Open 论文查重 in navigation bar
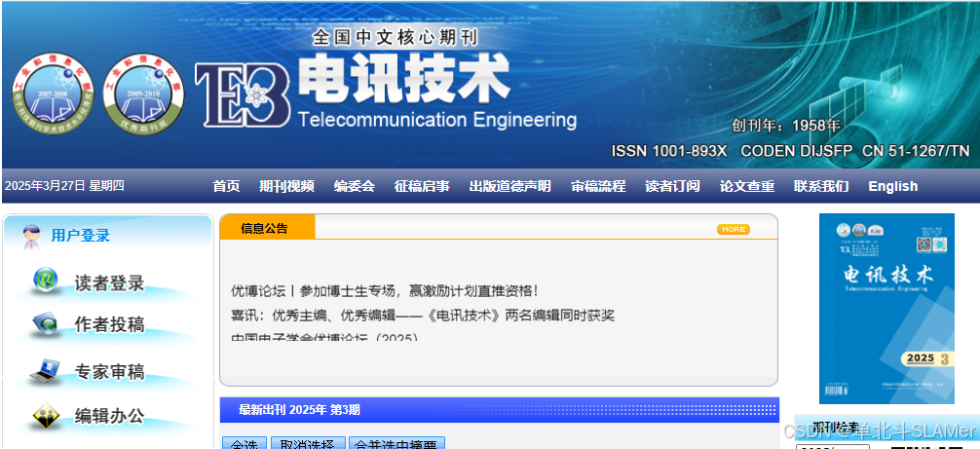980x449 pixels. pyautogui.click(x=747, y=186)
